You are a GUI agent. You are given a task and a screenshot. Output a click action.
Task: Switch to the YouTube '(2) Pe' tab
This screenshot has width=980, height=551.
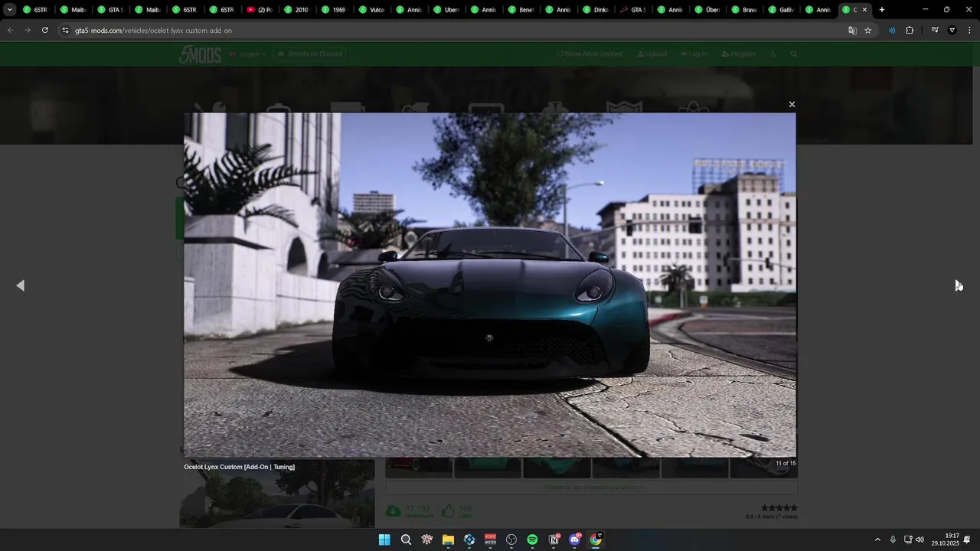point(260,10)
